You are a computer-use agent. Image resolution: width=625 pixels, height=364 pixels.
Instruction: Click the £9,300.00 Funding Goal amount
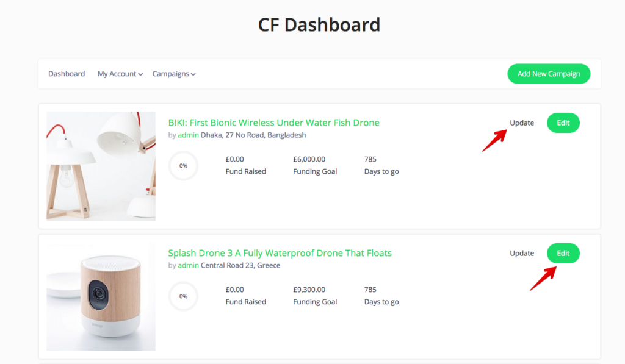[x=309, y=290]
